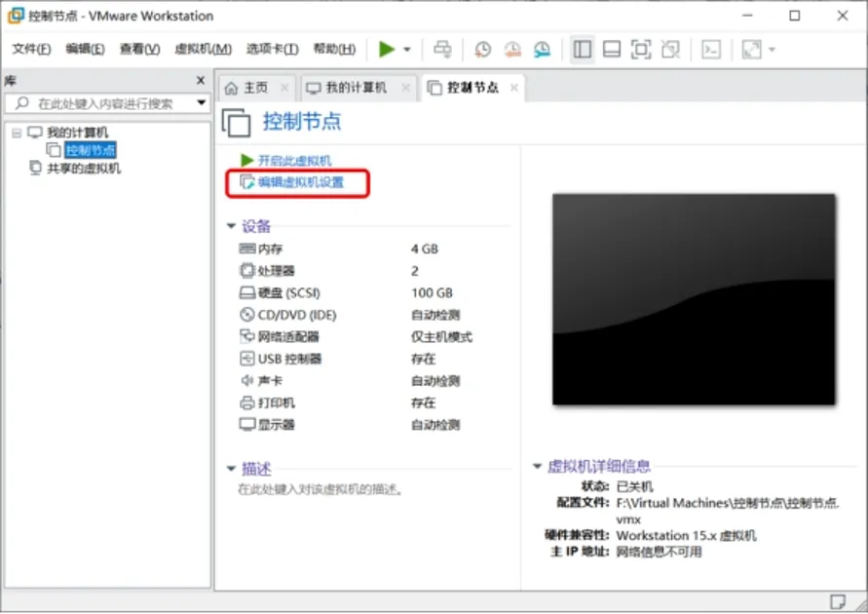
Task: Click the library search input field
Action: [x=105, y=103]
